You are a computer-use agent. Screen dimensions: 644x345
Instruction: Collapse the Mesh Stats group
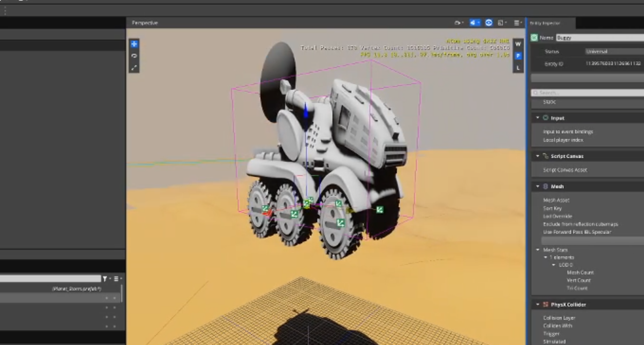pyautogui.click(x=538, y=250)
